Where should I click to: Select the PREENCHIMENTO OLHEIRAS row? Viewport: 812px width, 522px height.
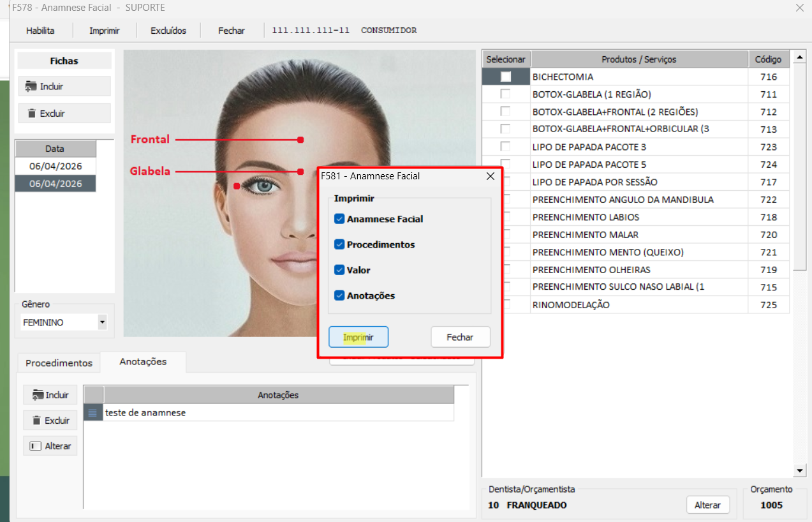639,270
